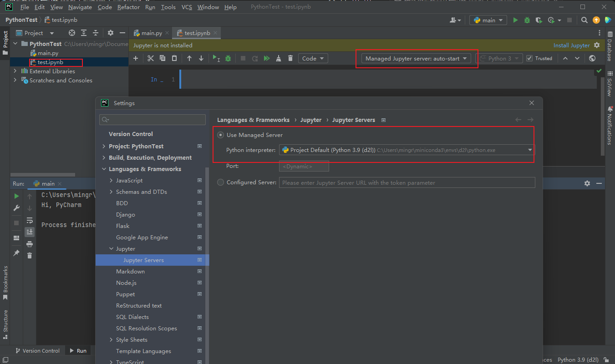This screenshot has height=364, width=615.
Task: Open the Refactor menu
Action: pyautogui.click(x=128, y=7)
